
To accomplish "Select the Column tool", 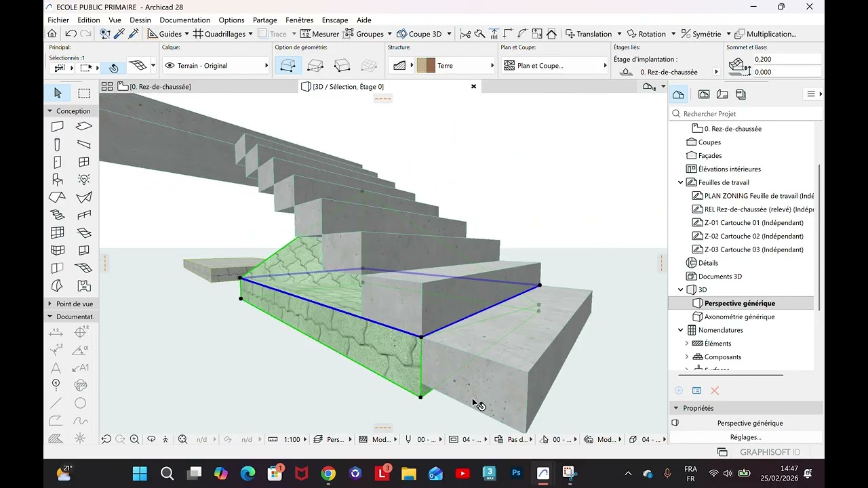I will point(58,144).
